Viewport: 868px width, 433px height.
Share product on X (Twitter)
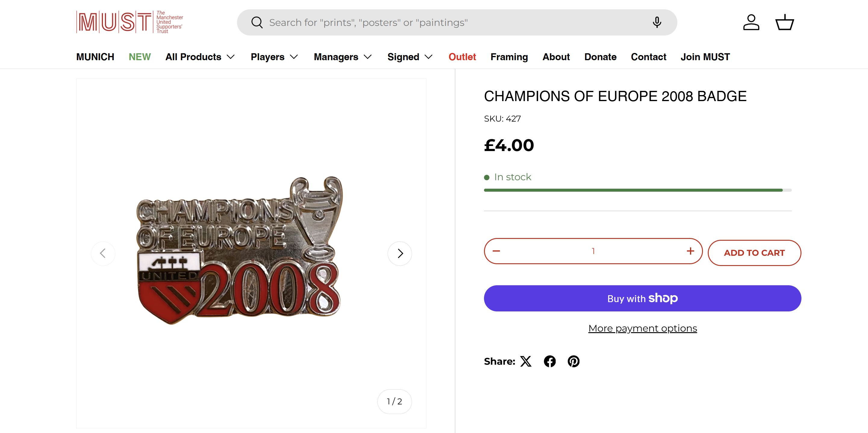click(526, 361)
